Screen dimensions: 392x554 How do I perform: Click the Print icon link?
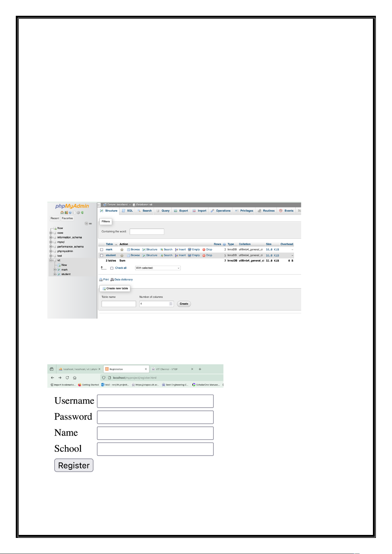[101, 280]
